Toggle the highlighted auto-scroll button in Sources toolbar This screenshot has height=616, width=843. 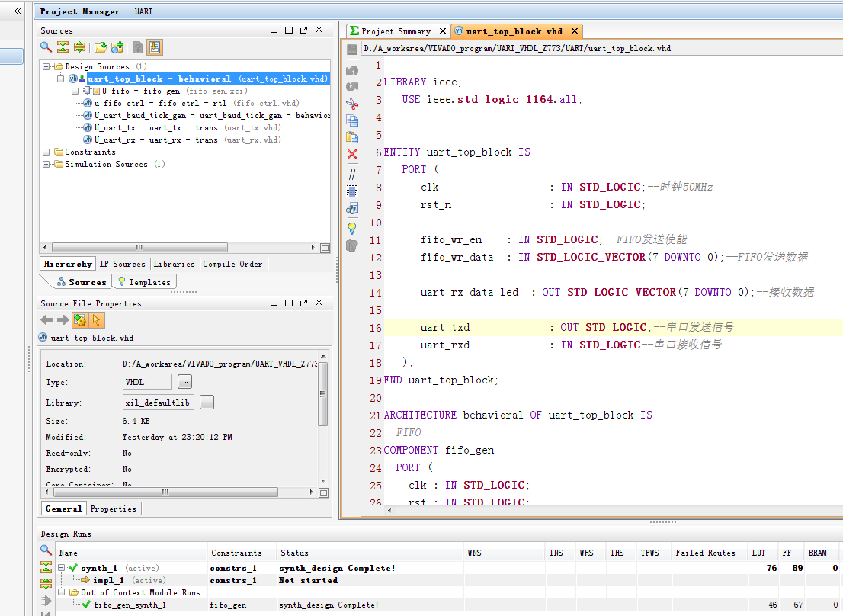[155, 47]
